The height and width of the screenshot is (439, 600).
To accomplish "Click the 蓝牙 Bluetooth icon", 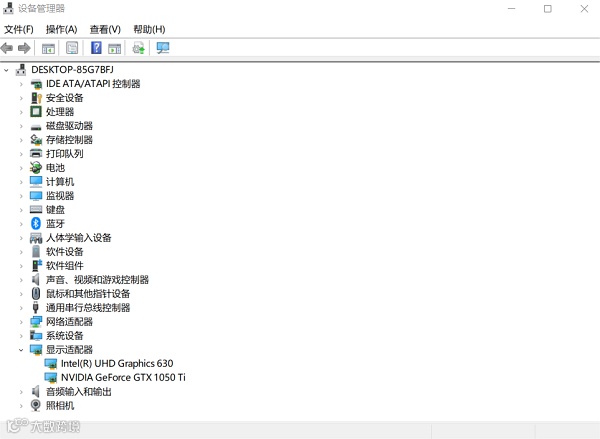I will [36, 224].
